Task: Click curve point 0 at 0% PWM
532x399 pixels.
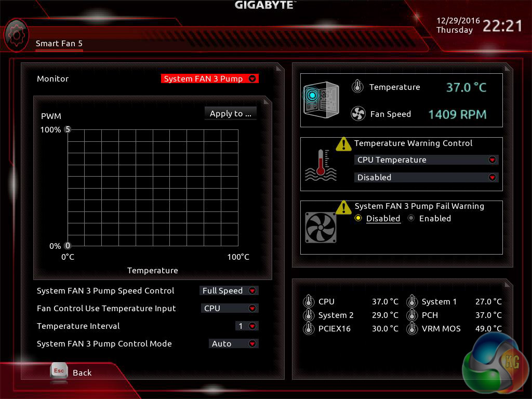Action: tap(68, 246)
